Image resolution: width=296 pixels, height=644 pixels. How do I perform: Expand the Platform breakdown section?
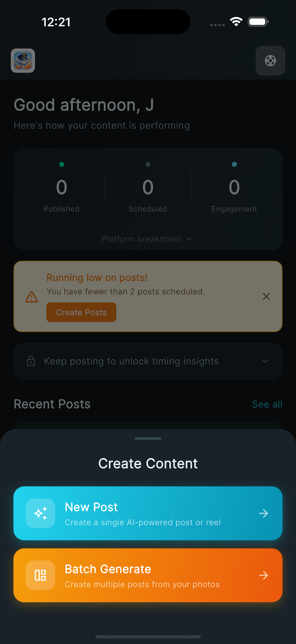[148, 239]
